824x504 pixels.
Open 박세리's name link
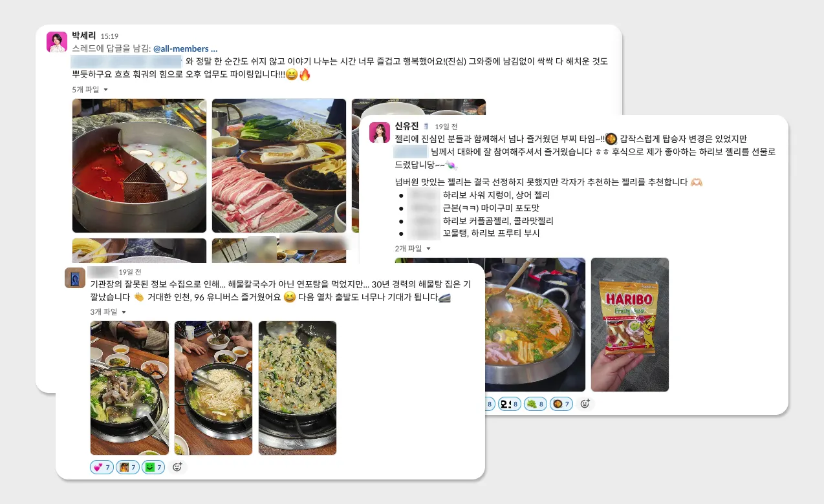[84, 36]
